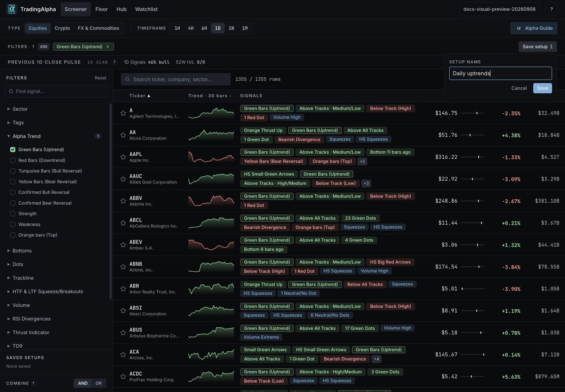Image resolution: width=565 pixels, height=392 pixels.
Task: Click the +2 more signals badge on AAPL
Action: coord(362,162)
